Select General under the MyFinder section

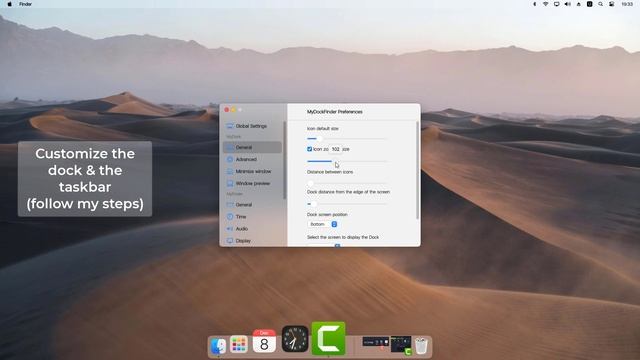coord(252,205)
